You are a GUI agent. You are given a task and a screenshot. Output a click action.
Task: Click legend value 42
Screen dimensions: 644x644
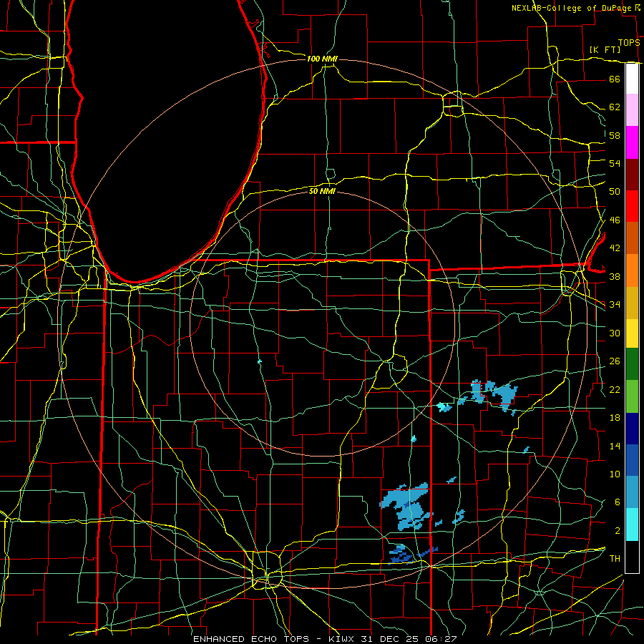pyautogui.click(x=615, y=248)
